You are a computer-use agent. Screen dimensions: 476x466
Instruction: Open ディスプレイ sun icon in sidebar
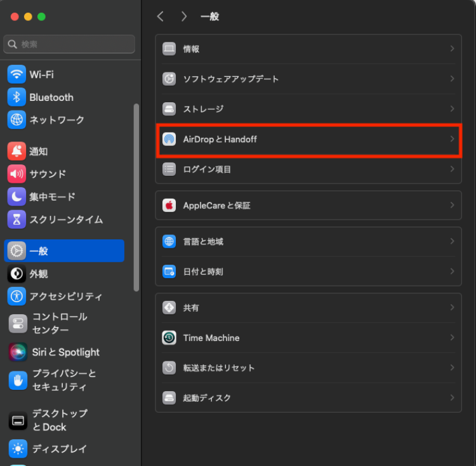(18, 448)
